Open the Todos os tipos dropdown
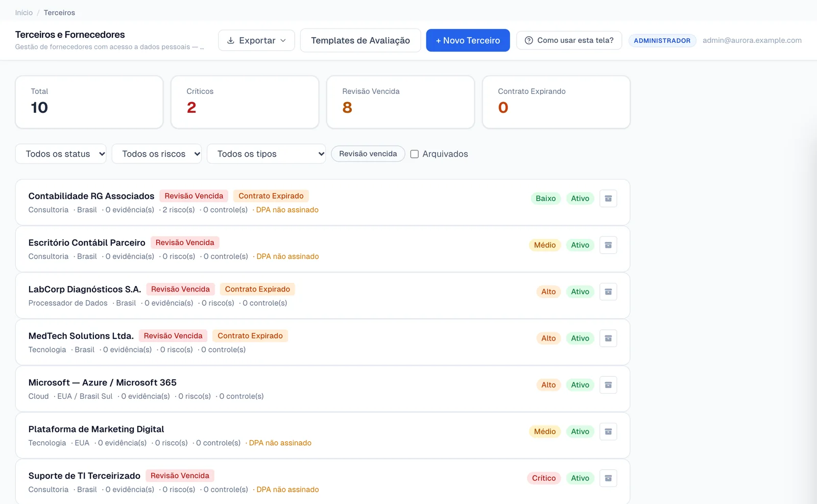This screenshot has height=504, width=817. [266, 154]
